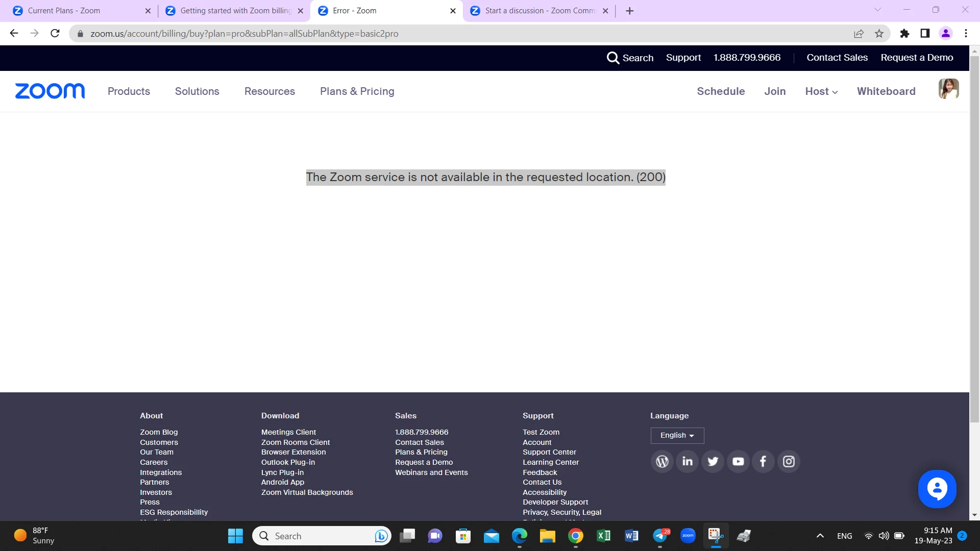Open the Plans & Pricing menu
The image size is (980, 551).
[357, 91]
